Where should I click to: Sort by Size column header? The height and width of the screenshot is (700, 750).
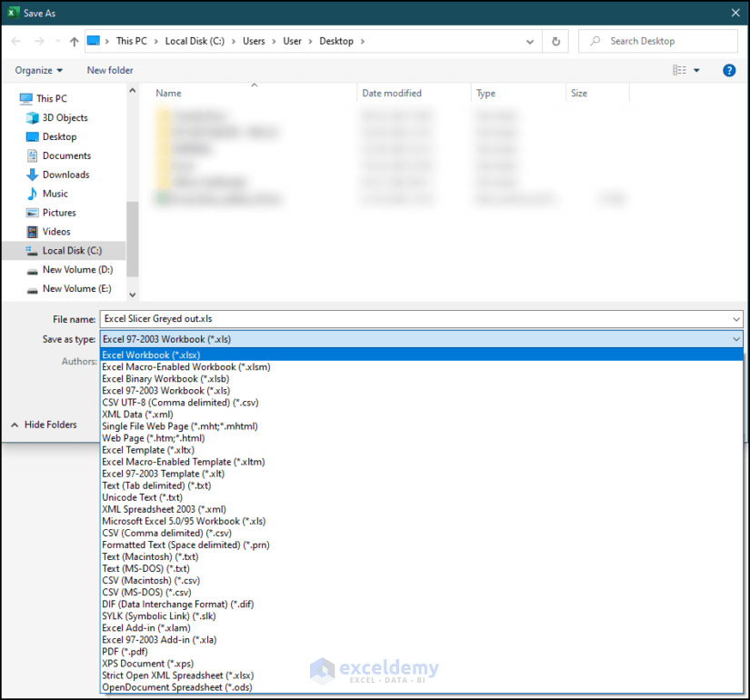click(x=579, y=94)
